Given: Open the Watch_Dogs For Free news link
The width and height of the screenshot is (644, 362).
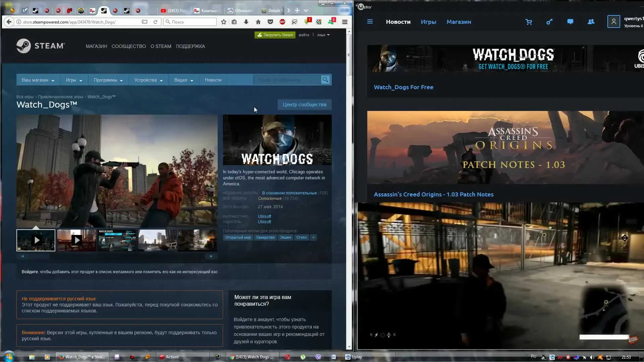Looking at the screenshot, I should 403,87.
